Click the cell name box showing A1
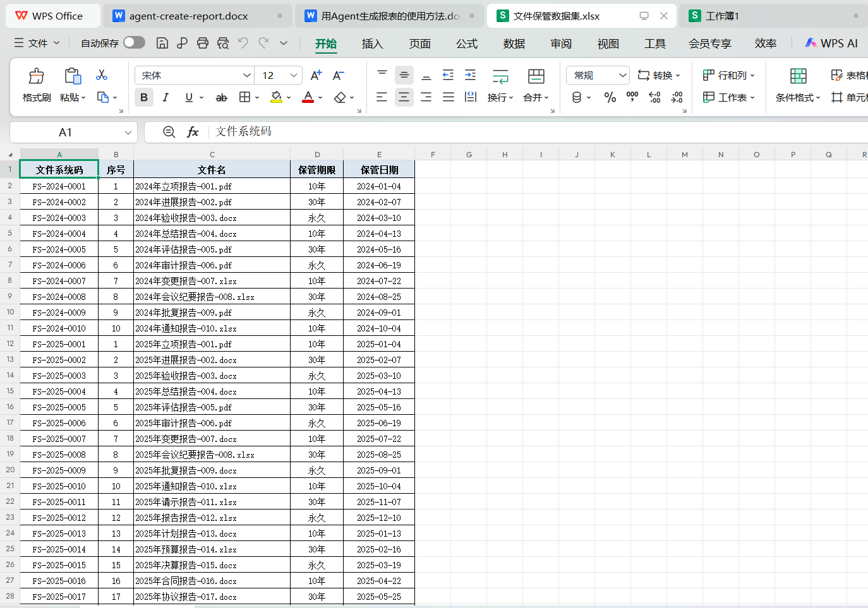This screenshot has width=868, height=608. click(x=73, y=133)
